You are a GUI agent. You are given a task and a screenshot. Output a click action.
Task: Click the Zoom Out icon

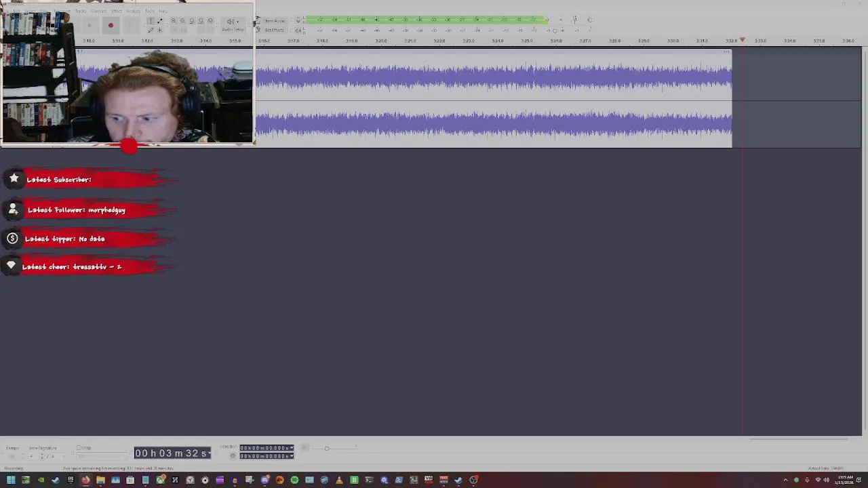[182, 20]
